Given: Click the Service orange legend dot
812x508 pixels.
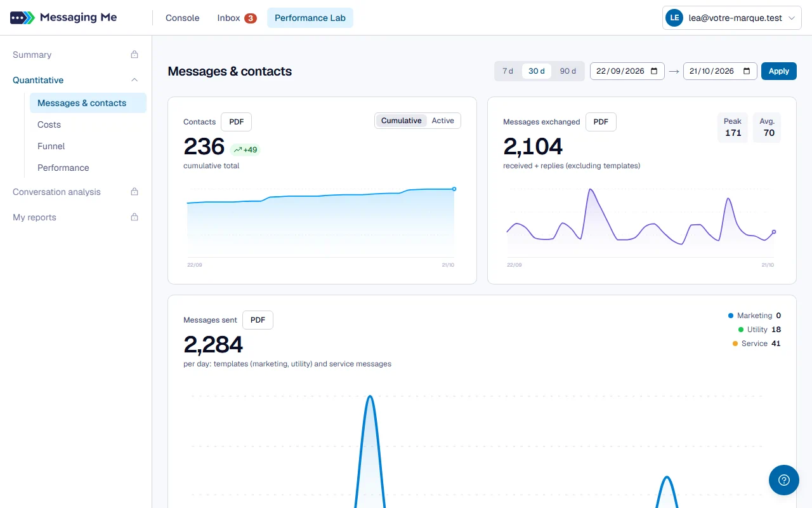Looking at the screenshot, I should pos(735,344).
